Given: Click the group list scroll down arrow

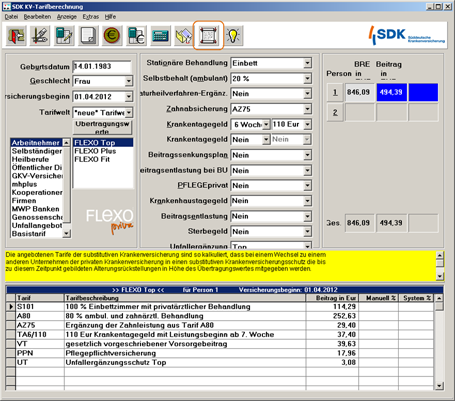Looking at the screenshot, I should click(x=66, y=234).
